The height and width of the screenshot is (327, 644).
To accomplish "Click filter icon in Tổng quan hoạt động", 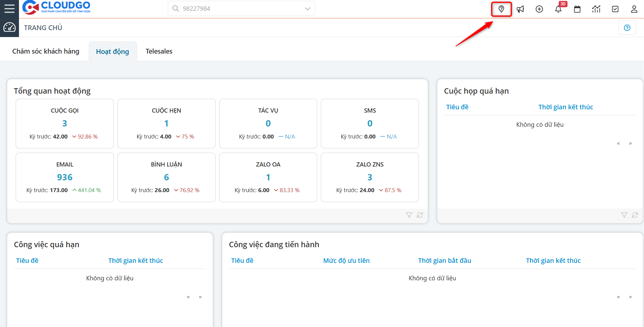I will (409, 215).
